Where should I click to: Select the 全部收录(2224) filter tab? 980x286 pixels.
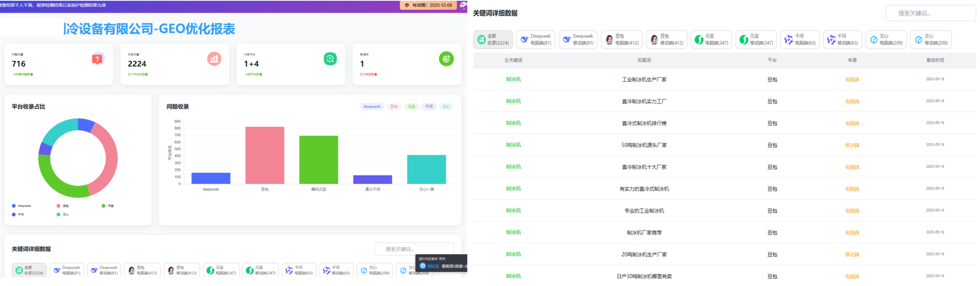(493, 39)
